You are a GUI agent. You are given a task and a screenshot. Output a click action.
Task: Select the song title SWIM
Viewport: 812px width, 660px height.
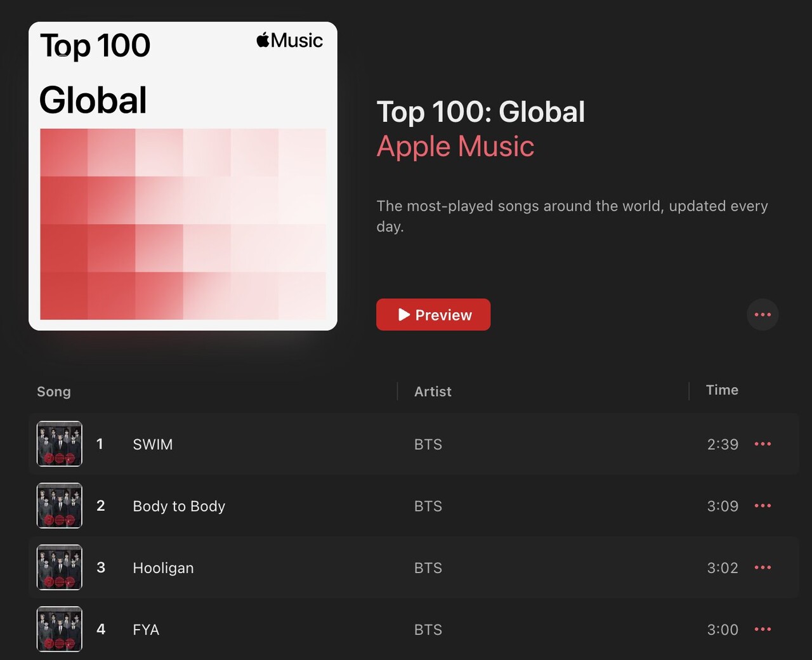click(153, 444)
